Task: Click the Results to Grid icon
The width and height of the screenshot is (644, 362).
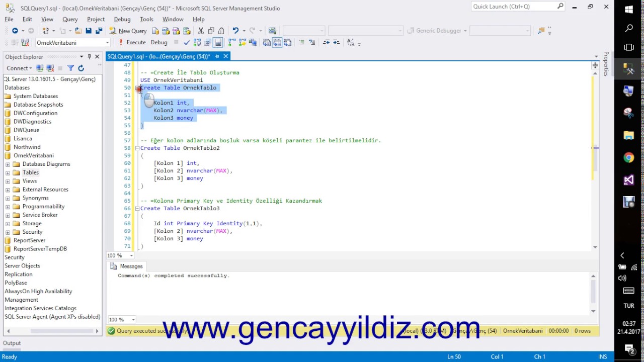Action: click(x=277, y=43)
